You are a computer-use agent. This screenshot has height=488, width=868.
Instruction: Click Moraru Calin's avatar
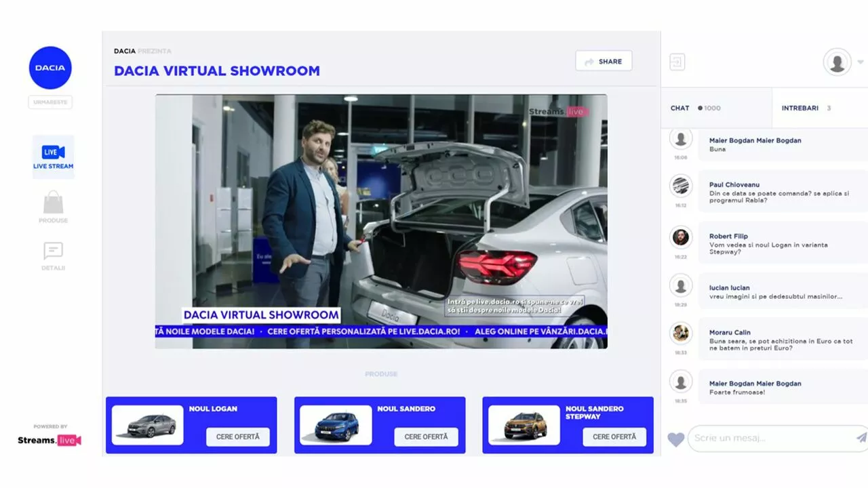point(681,333)
